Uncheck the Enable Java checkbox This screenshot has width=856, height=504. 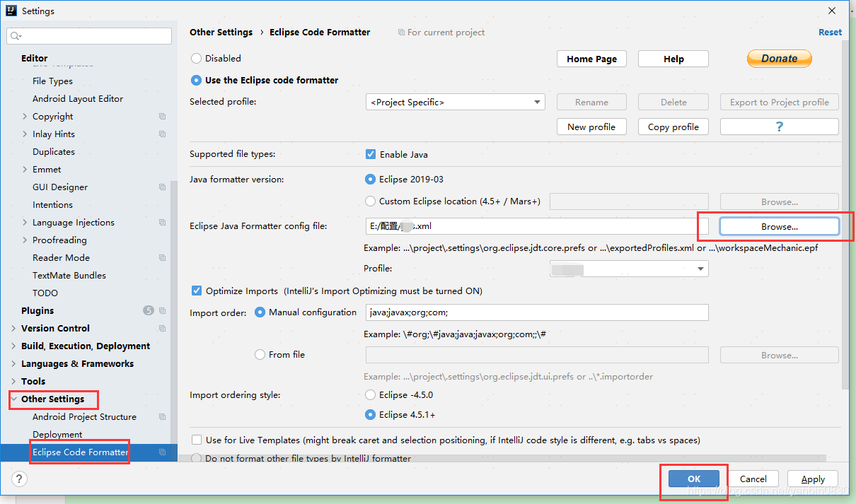[x=369, y=153]
